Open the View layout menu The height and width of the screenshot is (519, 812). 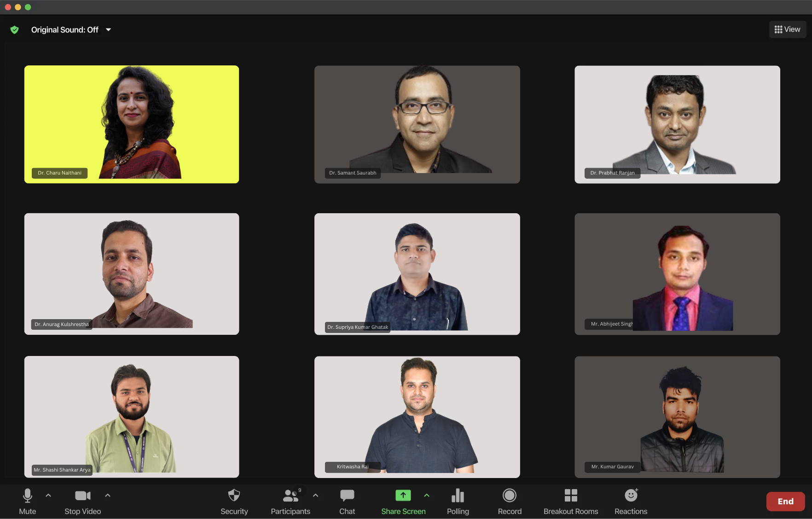(x=788, y=29)
